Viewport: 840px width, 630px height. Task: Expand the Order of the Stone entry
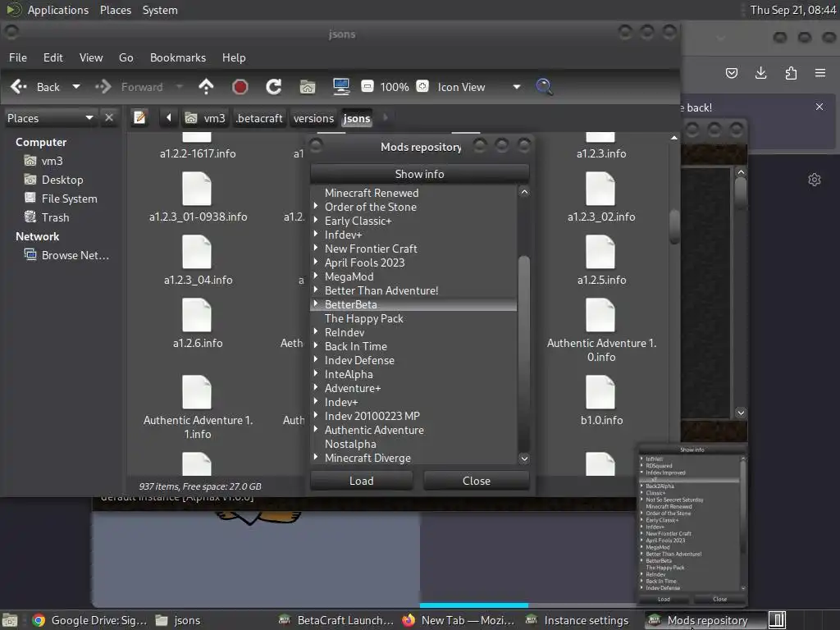pos(316,206)
